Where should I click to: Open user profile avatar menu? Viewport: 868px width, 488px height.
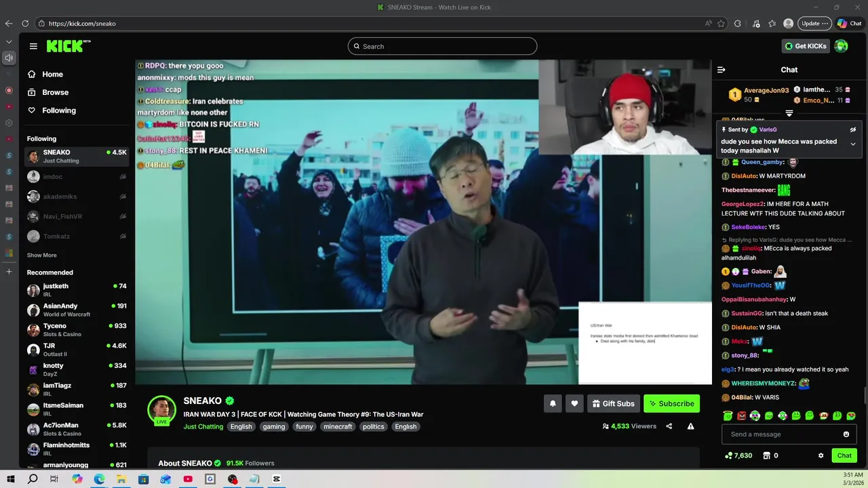pyautogui.click(x=841, y=46)
